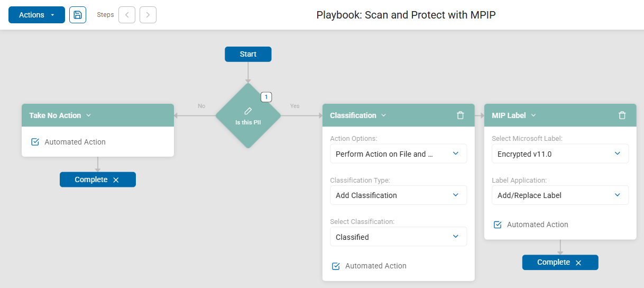Open the Action Options dropdown
Image resolution: width=644 pixels, height=288 pixels.
398,154
